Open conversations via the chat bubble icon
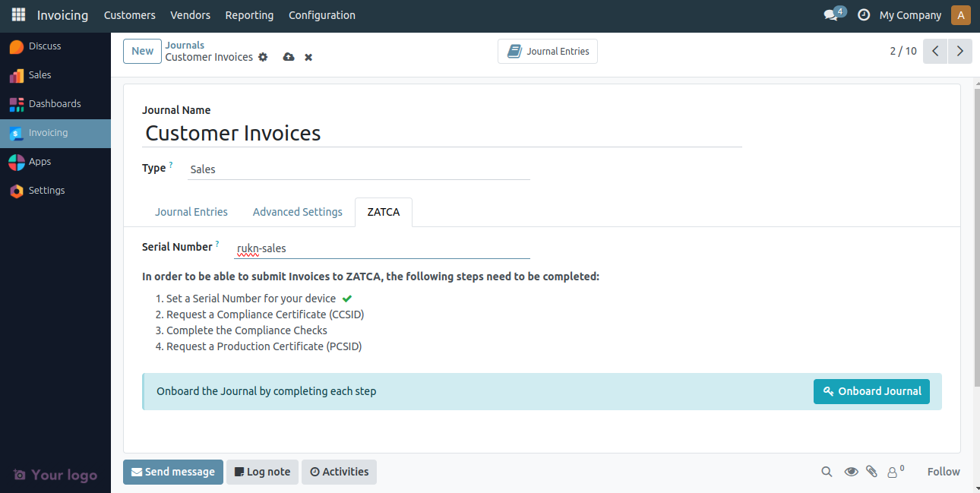The width and height of the screenshot is (980, 493). tap(832, 14)
